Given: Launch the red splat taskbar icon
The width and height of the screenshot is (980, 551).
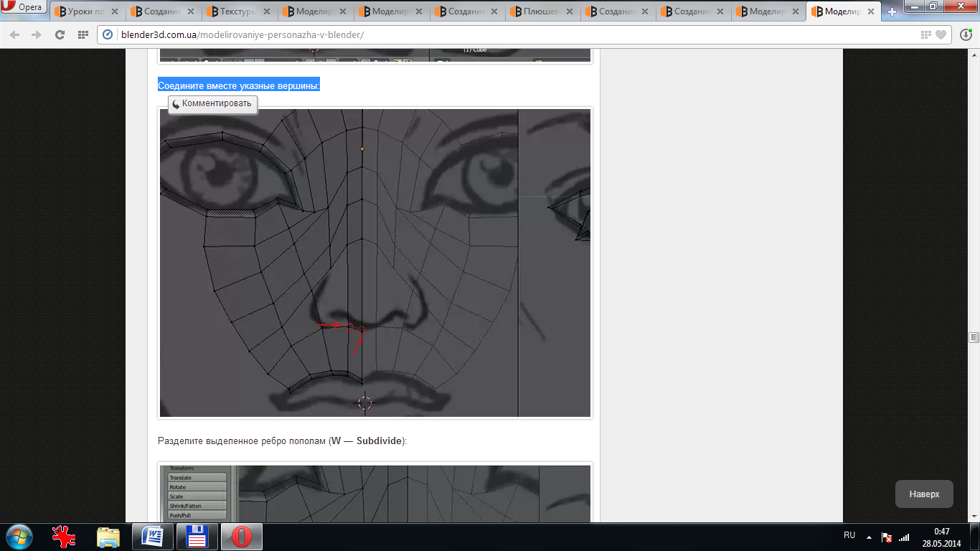Looking at the screenshot, I should (65, 537).
